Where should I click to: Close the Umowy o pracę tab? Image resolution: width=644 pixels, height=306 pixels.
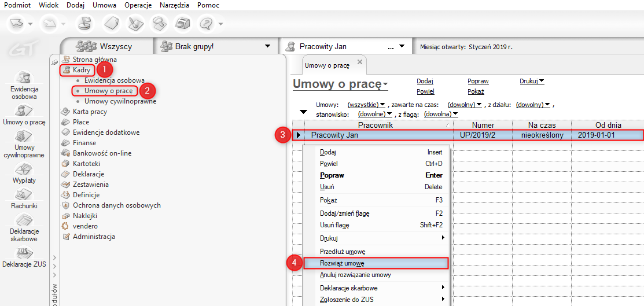pos(359,62)
